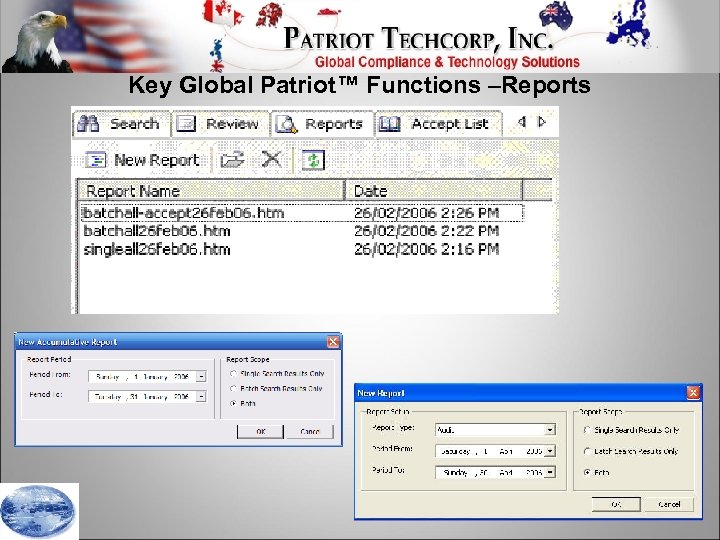Open Period To dropdown in Accumulative Report
Image resolution: width=720 pixels, height=540 pixels.
201,396
